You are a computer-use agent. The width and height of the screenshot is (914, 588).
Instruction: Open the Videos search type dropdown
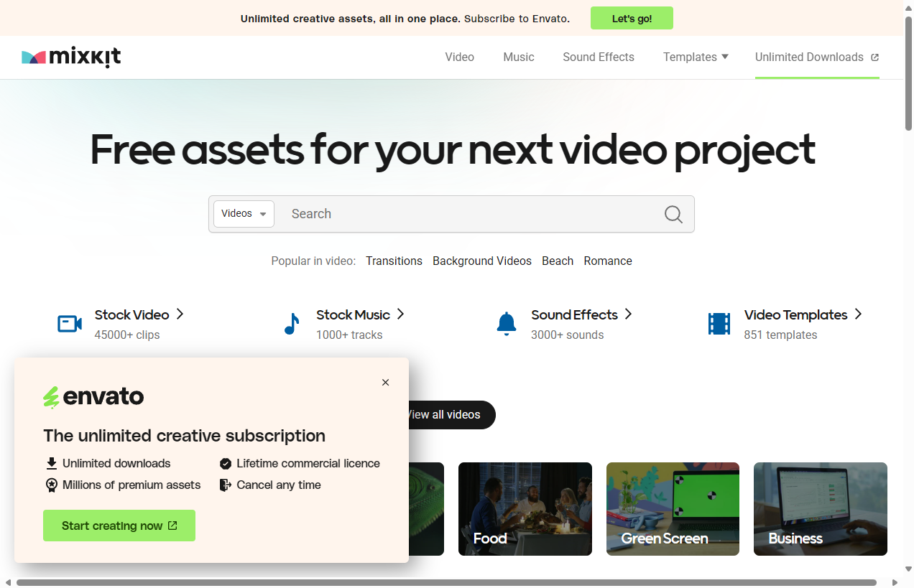click(x=244, y=214)
